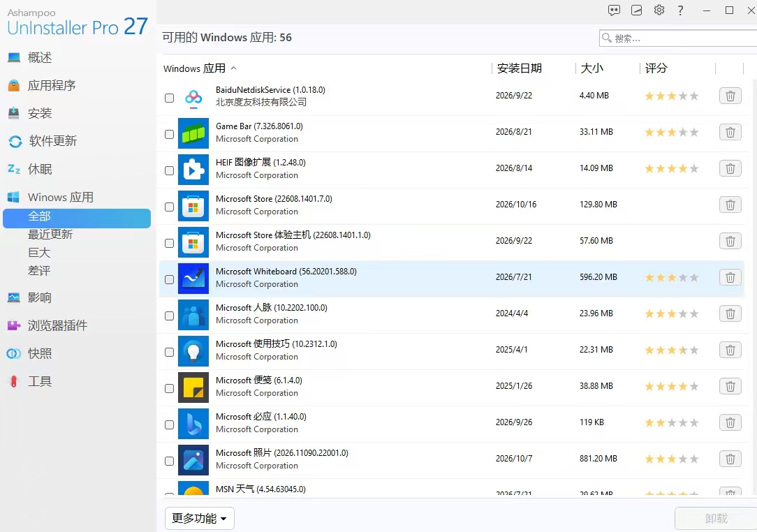Click the HEIF 图像扩展 app icon
757x532 pixels.
pos(193,170)
